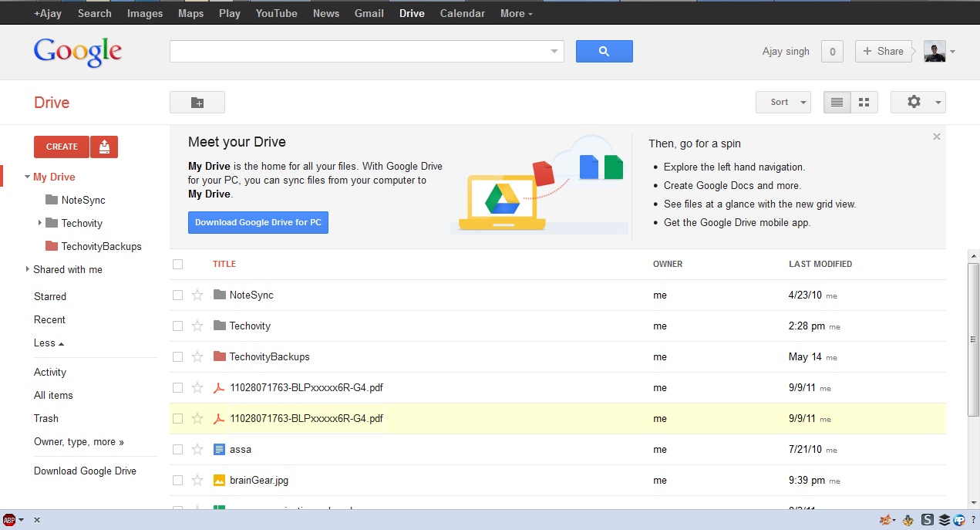Open YouTube in top bar

pos(277,13)
